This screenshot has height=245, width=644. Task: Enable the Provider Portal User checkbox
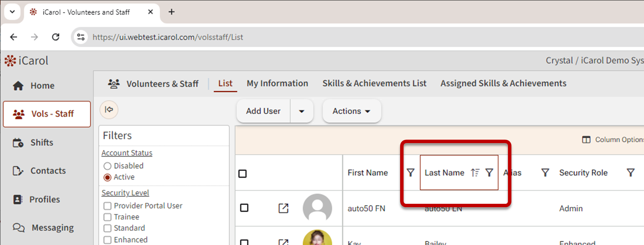point(107,206)
